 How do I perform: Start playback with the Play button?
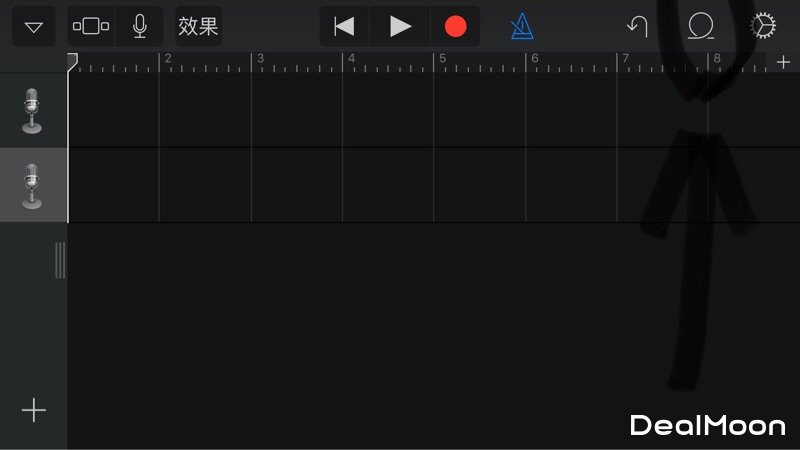pyautogui.click(x=400, y=27)
